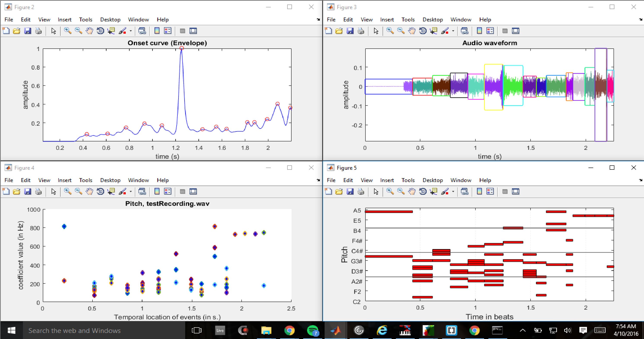Click Show Plot Tools and Dock Figure in Figure 3
Screen dimensions: 644x339
[515, 31]
